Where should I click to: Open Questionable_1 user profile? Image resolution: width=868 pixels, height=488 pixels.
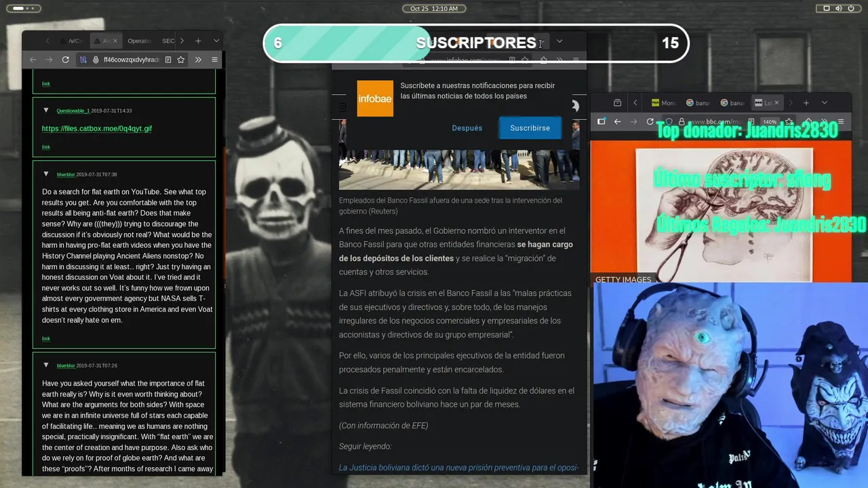(x=73, y=110)
